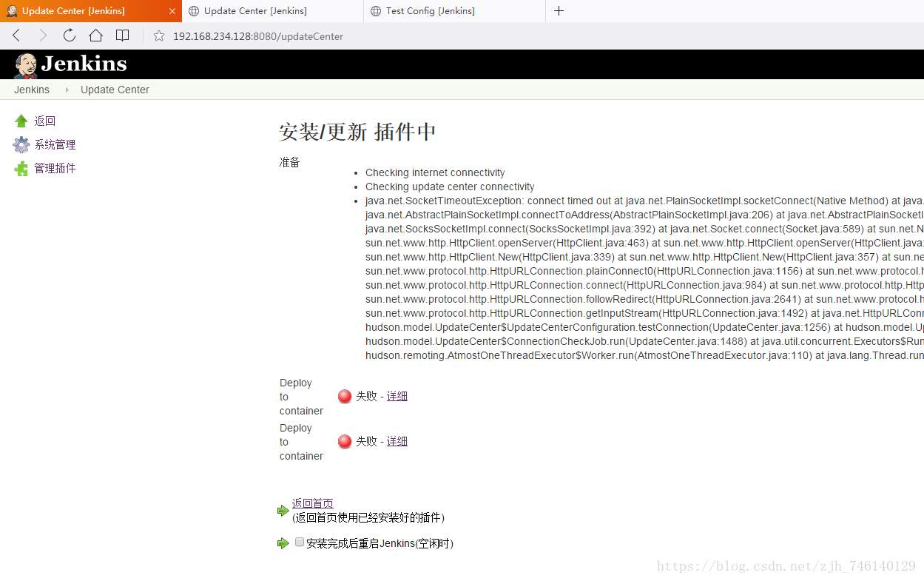Viewport: 924px width, 581px height.
Task: Bookmark the page with the star icon
Action: pyautogui.click(x=159, y=36)
